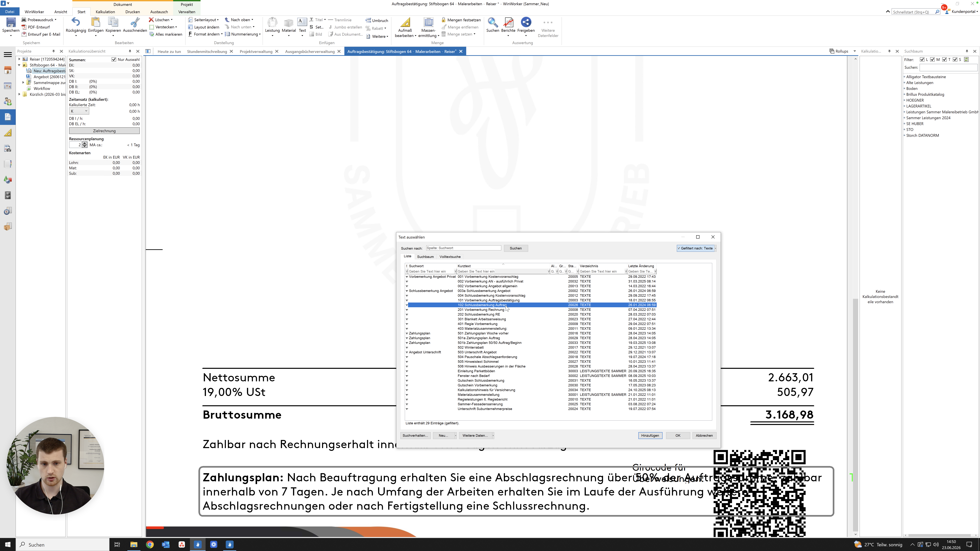Open the Aufmaß bearbeiten tool
The width and height of the screenshot is (980, 551).
coord(405,22)
